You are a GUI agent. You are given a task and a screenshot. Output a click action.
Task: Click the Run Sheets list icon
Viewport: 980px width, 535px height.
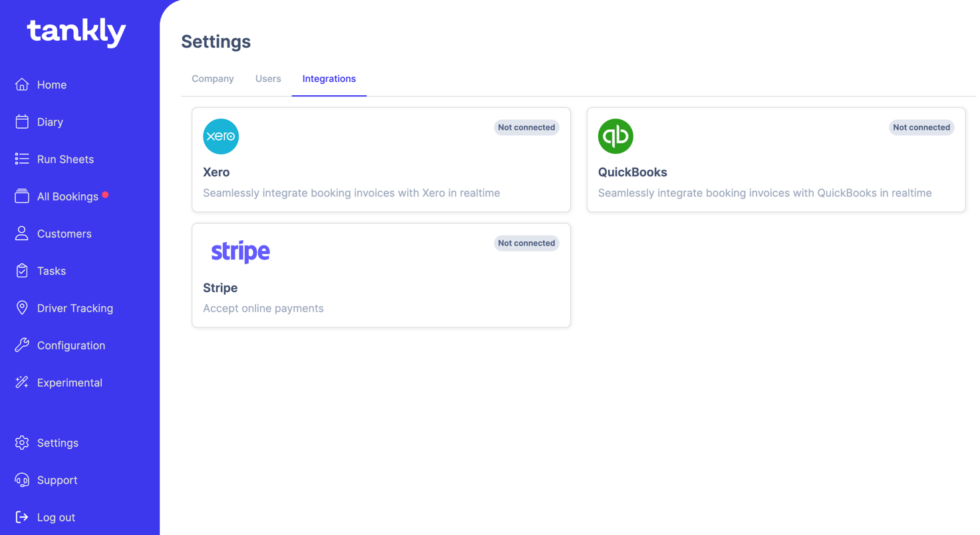point(22,159)
